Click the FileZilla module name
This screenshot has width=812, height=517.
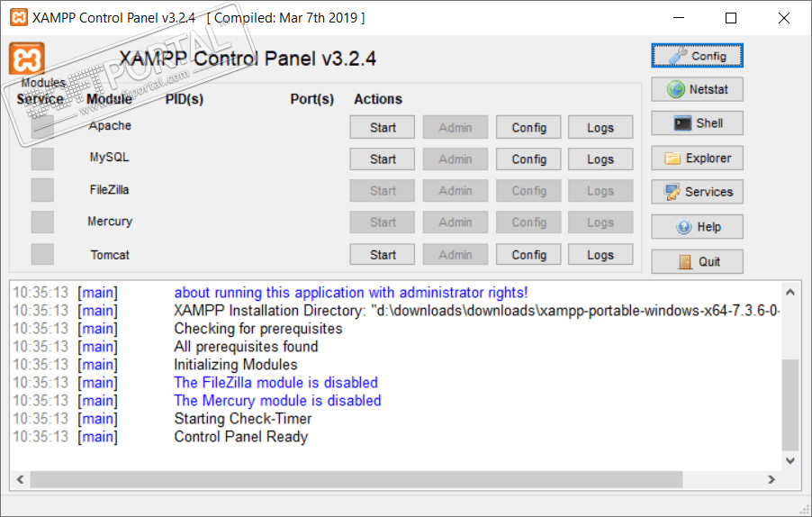point(109,190)
